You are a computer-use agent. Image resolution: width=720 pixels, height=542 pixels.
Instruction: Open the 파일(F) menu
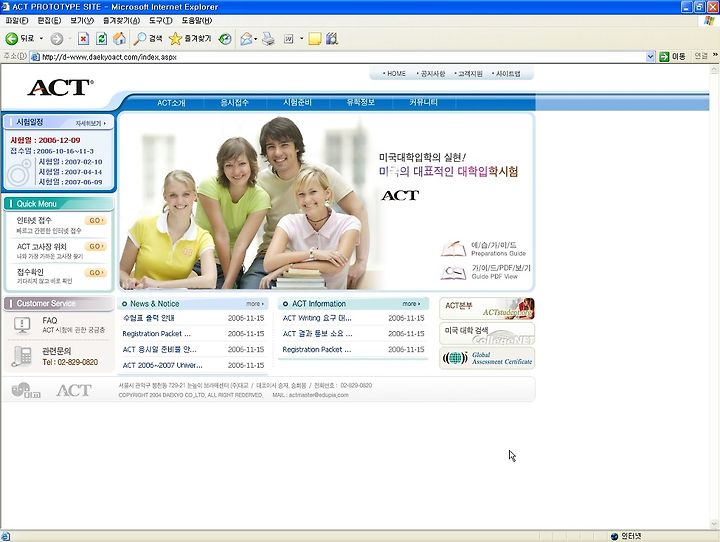[x=17, y=21]
